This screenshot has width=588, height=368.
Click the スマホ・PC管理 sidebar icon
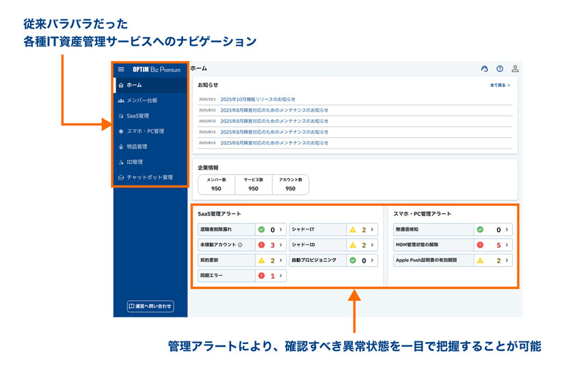121,131
